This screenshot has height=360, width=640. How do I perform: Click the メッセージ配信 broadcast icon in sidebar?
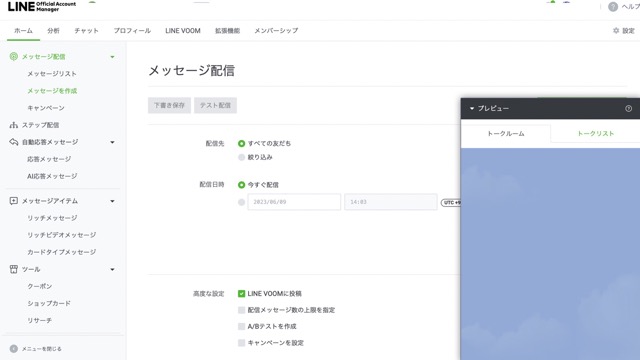tap(13, 56)
